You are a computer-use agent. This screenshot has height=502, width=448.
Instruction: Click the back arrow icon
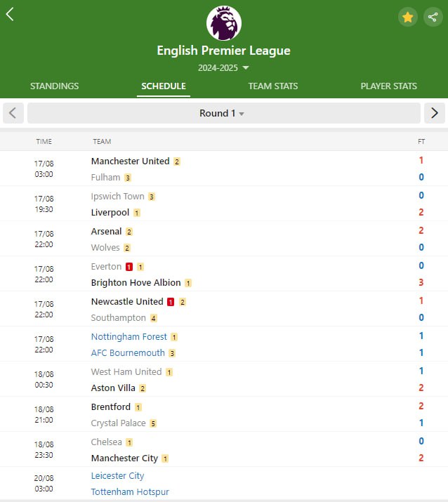point(10,15)
